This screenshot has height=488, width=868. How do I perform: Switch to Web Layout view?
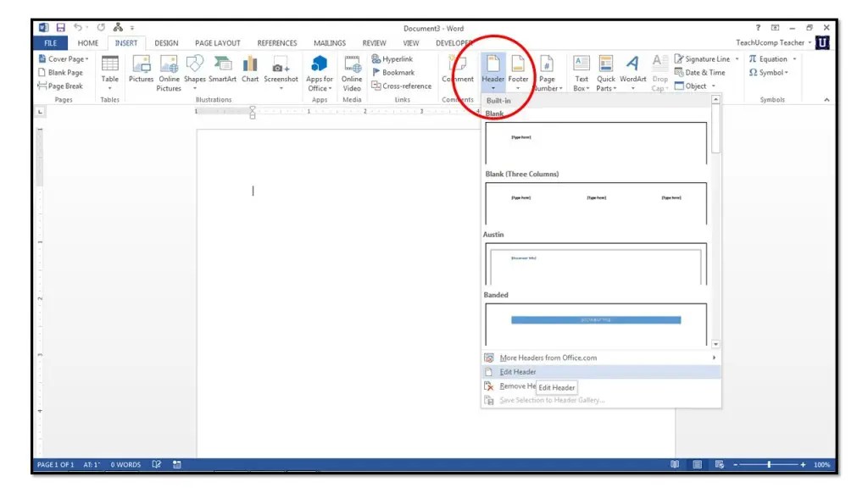pos(719,465)
